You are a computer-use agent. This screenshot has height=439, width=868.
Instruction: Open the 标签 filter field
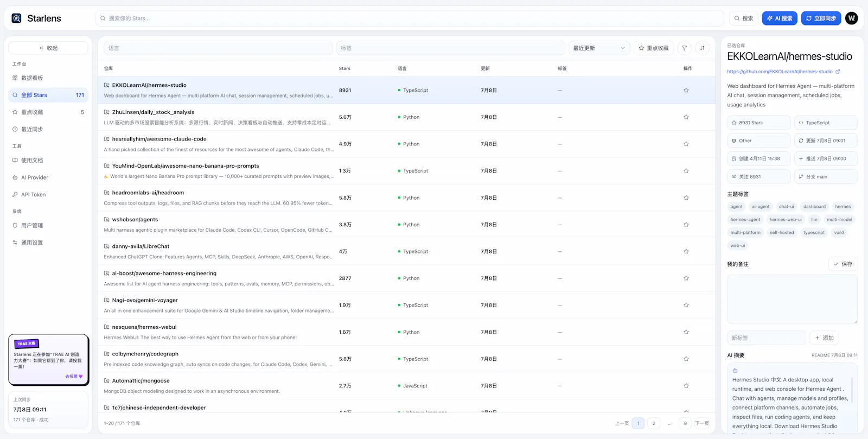450,48
